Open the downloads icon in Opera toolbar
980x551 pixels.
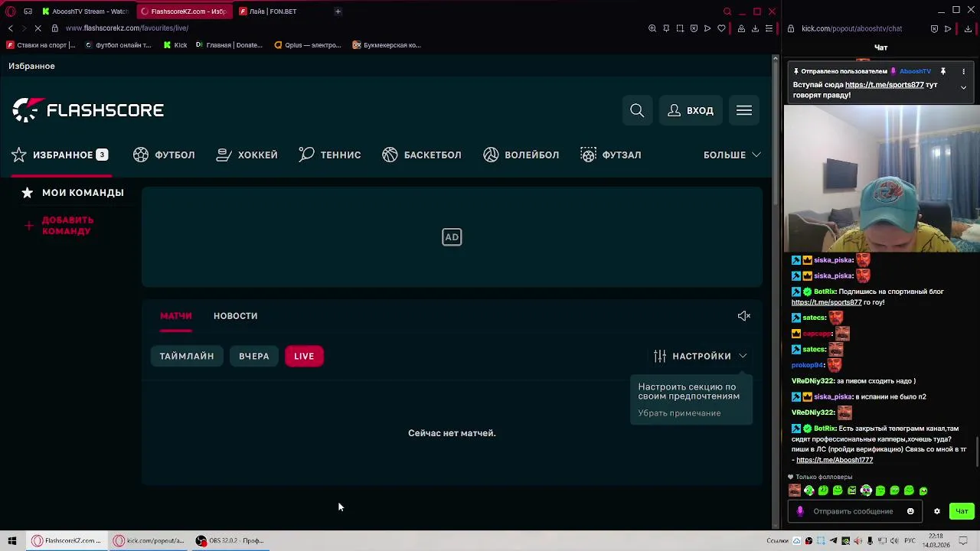click(755, 28)
